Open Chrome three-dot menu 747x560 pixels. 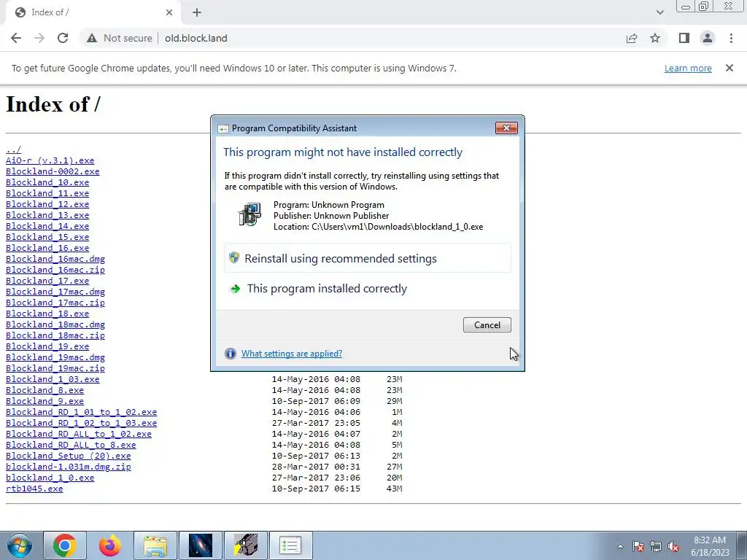tap(731, 38)
